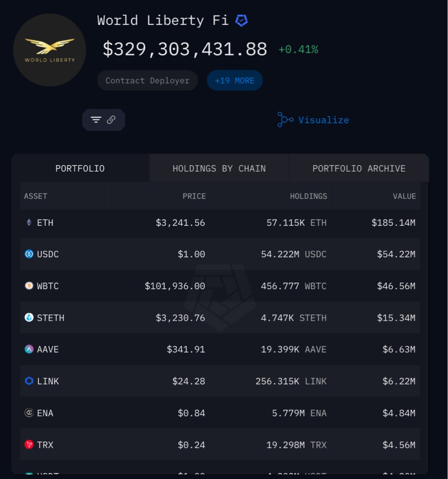Click the STETH token icon
Screen dimensions: 448x479
(x=29, y=317)
